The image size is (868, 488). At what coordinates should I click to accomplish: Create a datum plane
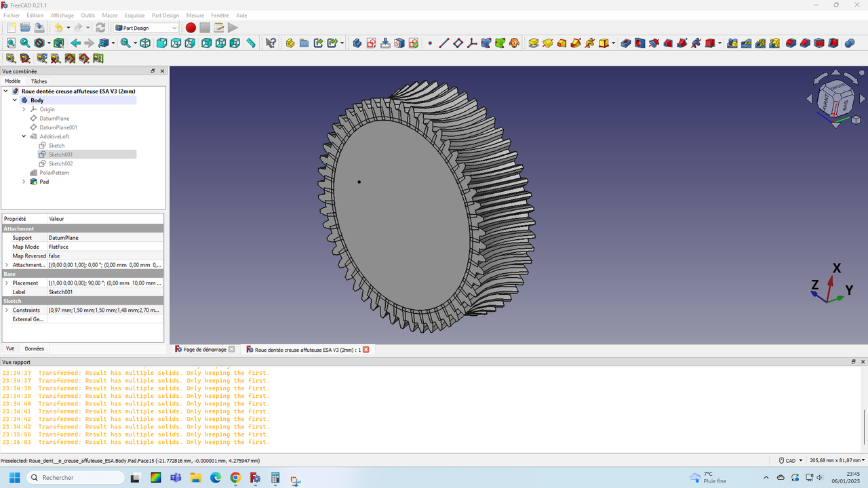pyautogui.click(x=458, y=43)
